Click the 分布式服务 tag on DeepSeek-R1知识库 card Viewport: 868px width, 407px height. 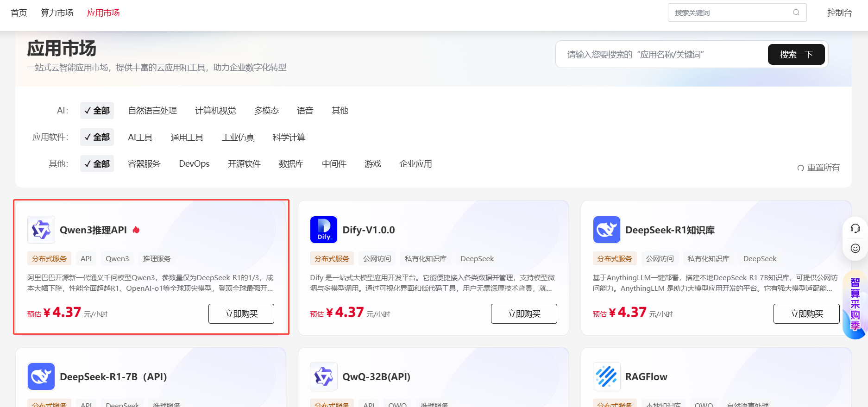(x=615, y=259)
